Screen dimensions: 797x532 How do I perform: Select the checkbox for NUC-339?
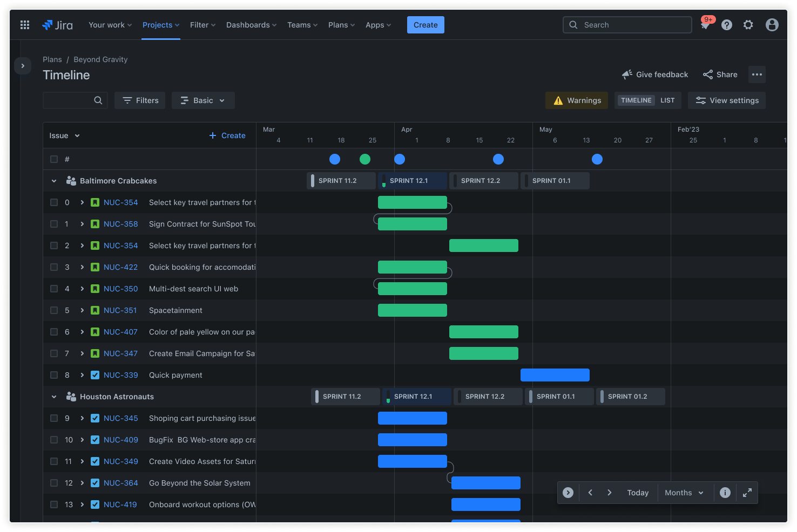(x=54, y=375)
